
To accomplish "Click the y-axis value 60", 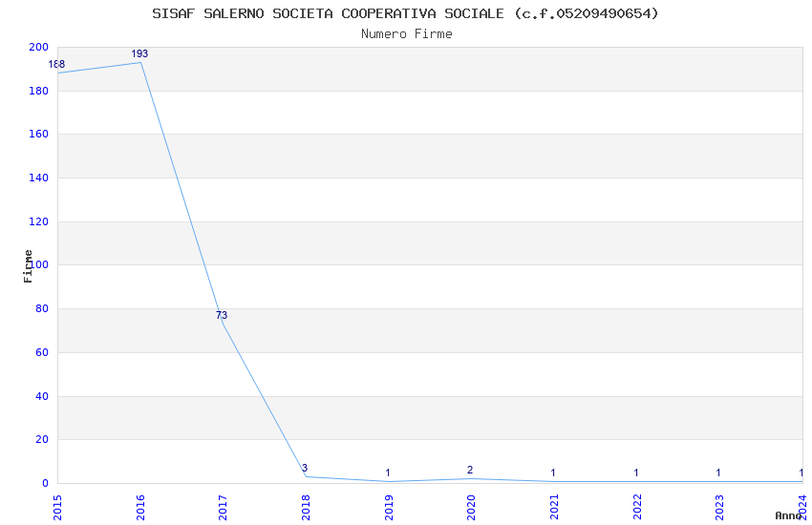I will click(42, 353).
